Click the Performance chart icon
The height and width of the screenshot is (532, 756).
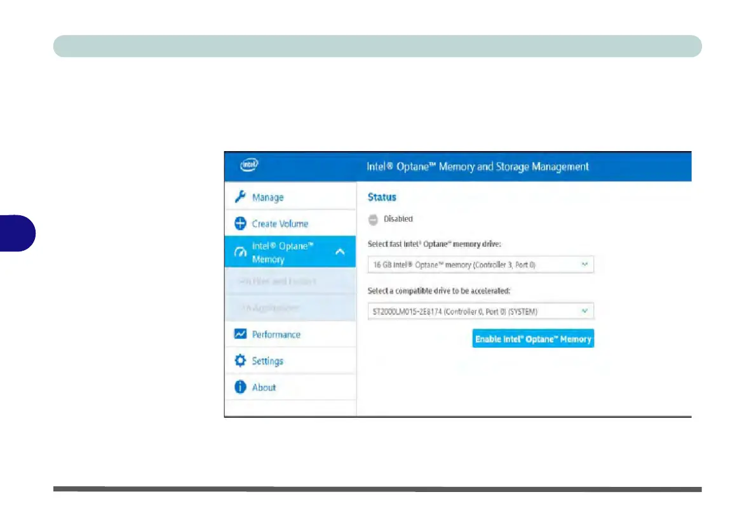coord(240,334)
